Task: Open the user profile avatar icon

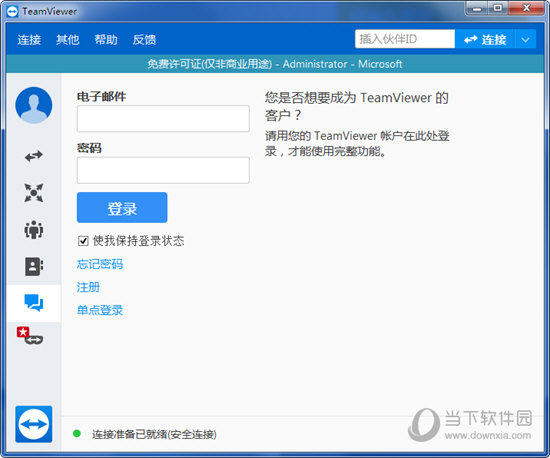Action: click(34, 105)
